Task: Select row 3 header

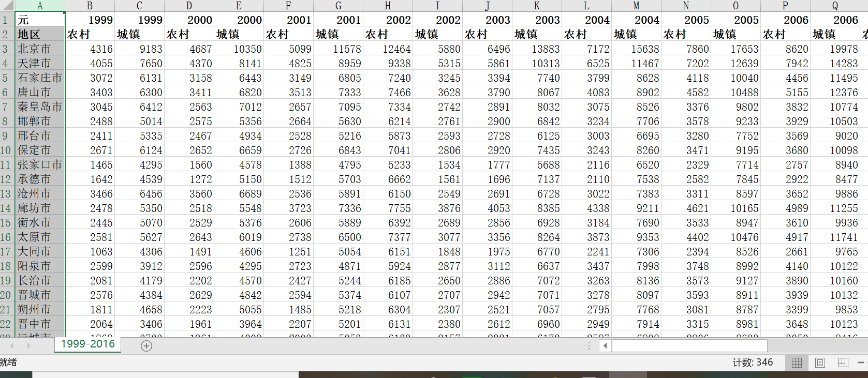Action: pyautogui.click(x=7, y=49)
